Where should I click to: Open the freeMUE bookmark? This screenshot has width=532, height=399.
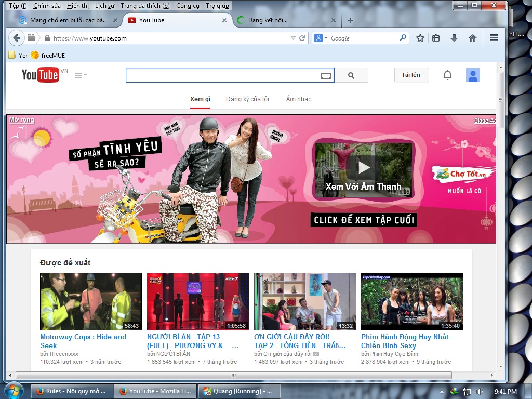pyautogui.click(x=48, y=55)
